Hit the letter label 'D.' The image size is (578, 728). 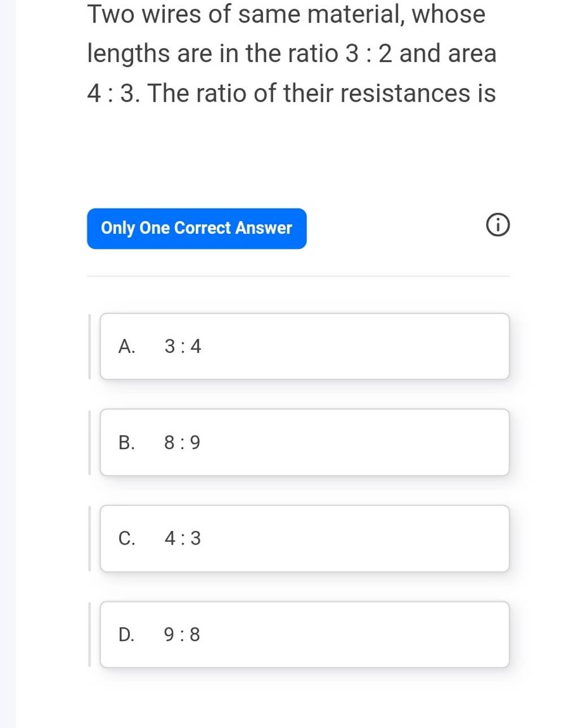(x=127, y=635)
